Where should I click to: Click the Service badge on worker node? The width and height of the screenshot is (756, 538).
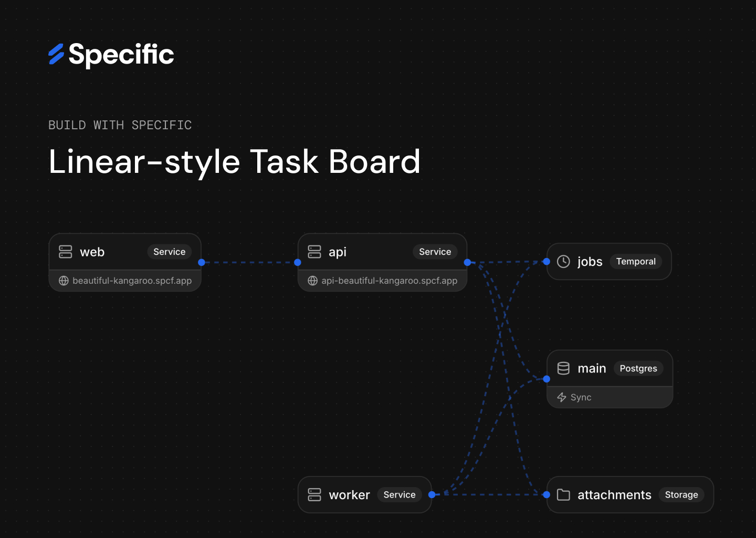click(x=399, y=495)
